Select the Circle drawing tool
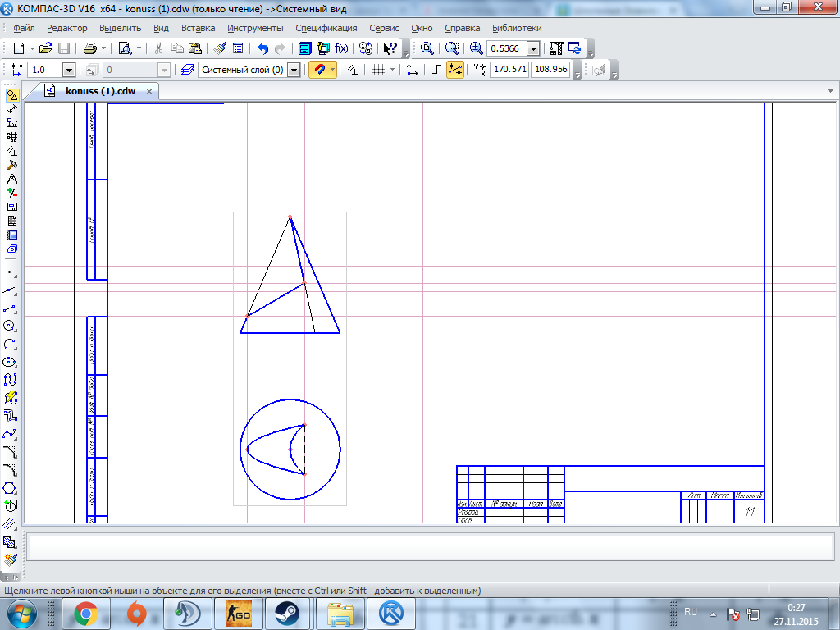Screen dimensions: 840x630 point(11,326)
